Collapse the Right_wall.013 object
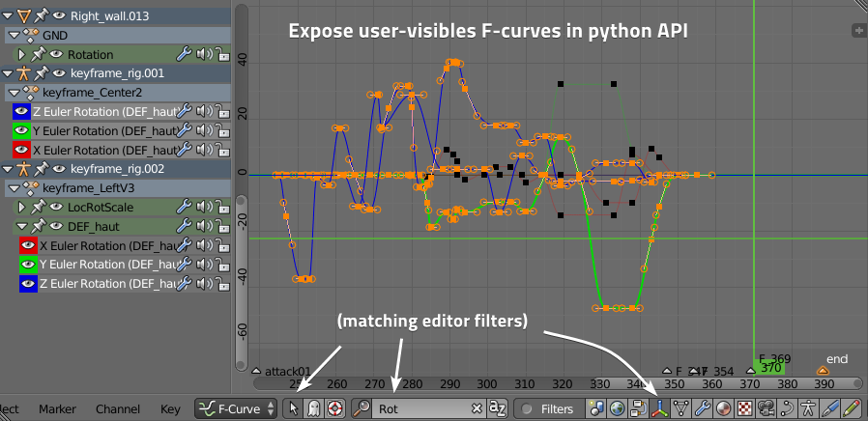868x421 pixels. point(7,16)
